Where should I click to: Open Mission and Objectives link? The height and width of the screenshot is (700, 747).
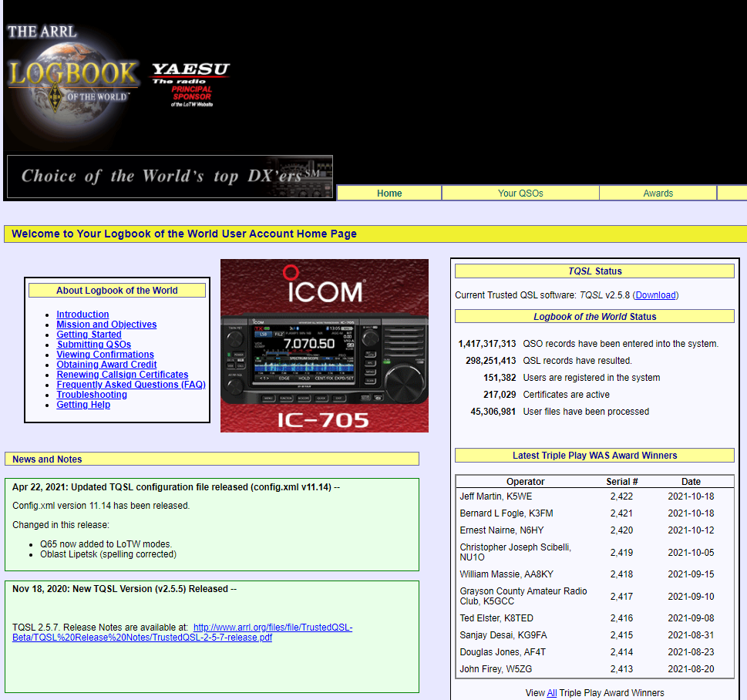[x=106, y=325]
